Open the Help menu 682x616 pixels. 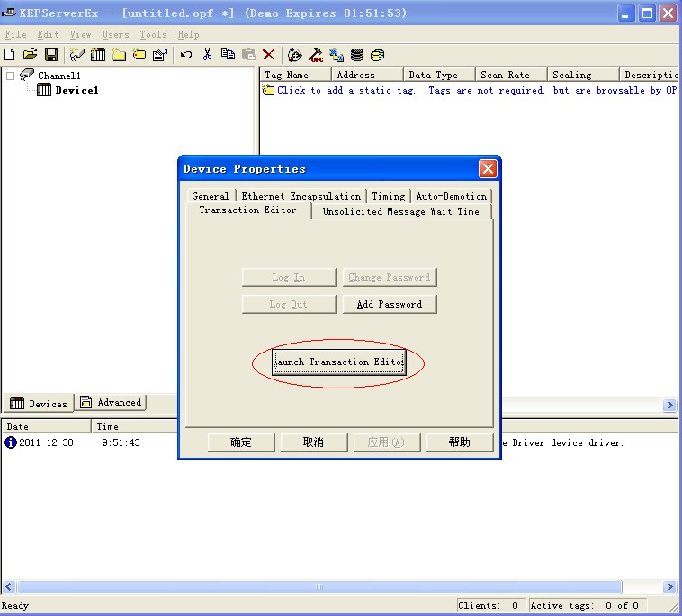188,35
